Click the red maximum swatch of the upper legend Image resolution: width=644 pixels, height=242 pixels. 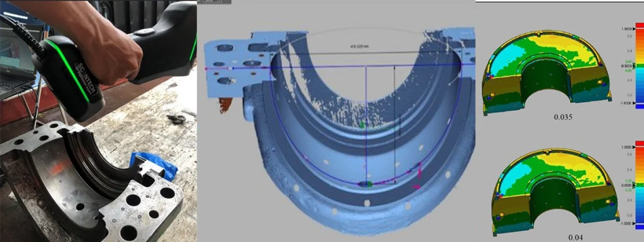coord(640,25)
